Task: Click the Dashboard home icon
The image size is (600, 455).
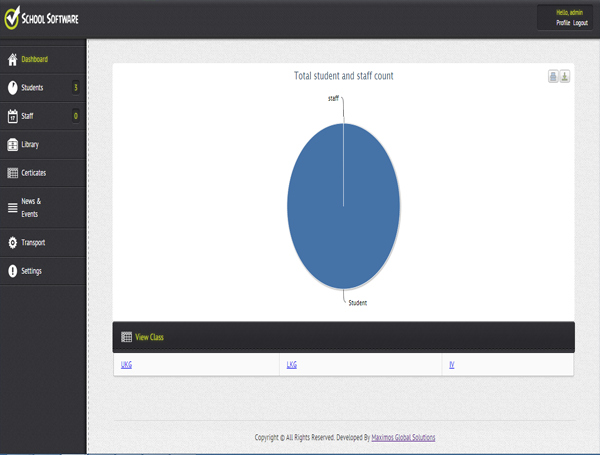Action: point(12,59)
